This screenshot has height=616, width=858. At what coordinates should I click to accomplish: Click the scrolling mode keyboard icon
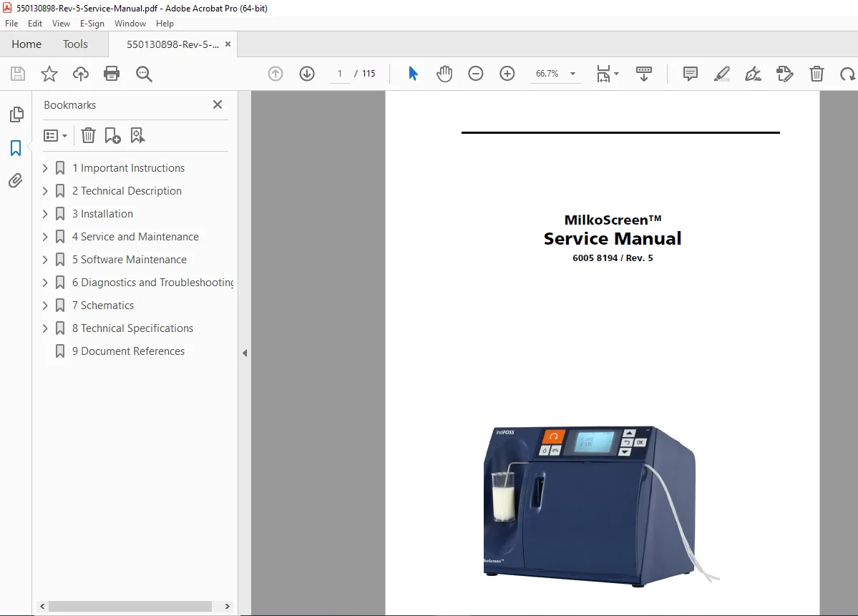[643, 73]
